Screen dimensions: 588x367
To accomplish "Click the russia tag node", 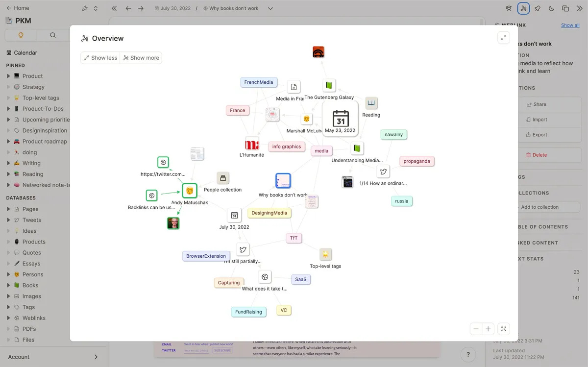I will tap(402, 201).
